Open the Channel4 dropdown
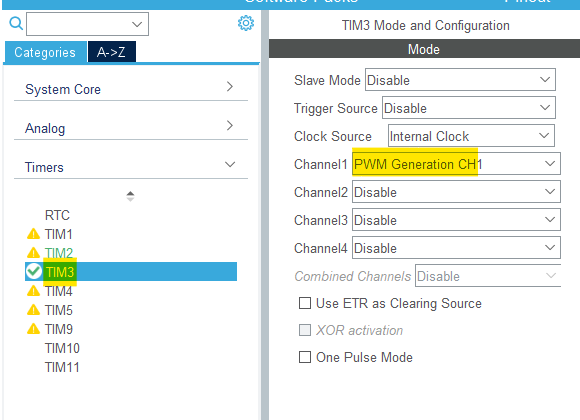580x420 pixels. (456, 248)
